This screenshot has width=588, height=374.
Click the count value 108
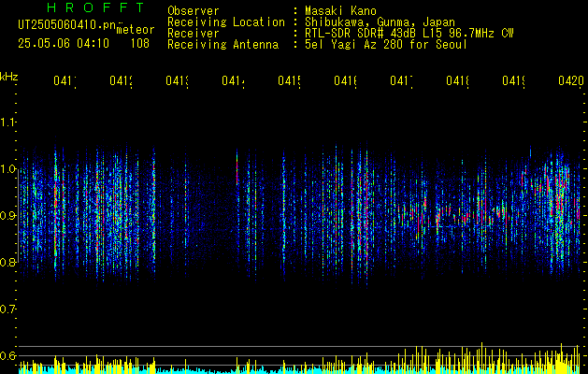point(140,44)
